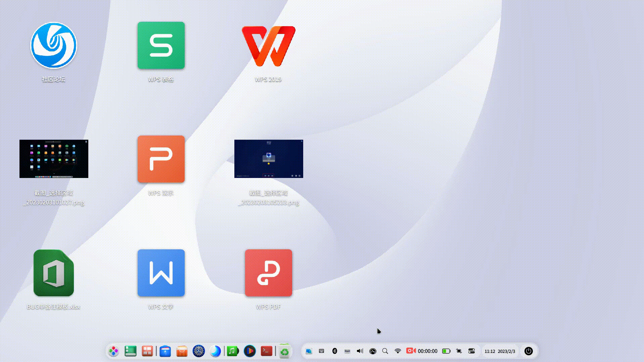Open the onboard keyboard tray icon

click(321, 351)
